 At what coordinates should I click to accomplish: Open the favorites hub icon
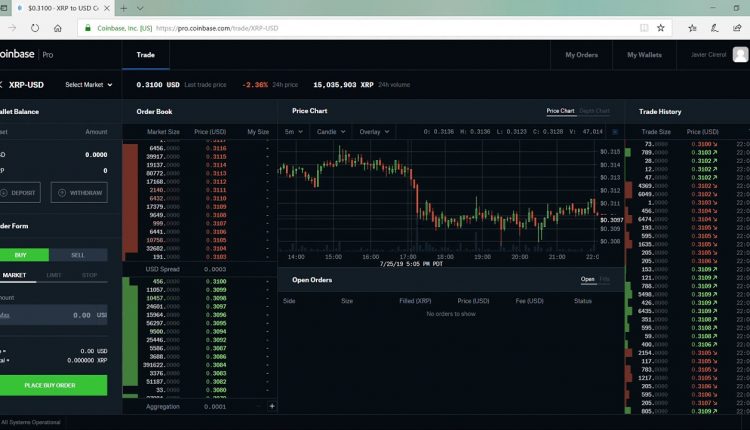click(692, 28)
